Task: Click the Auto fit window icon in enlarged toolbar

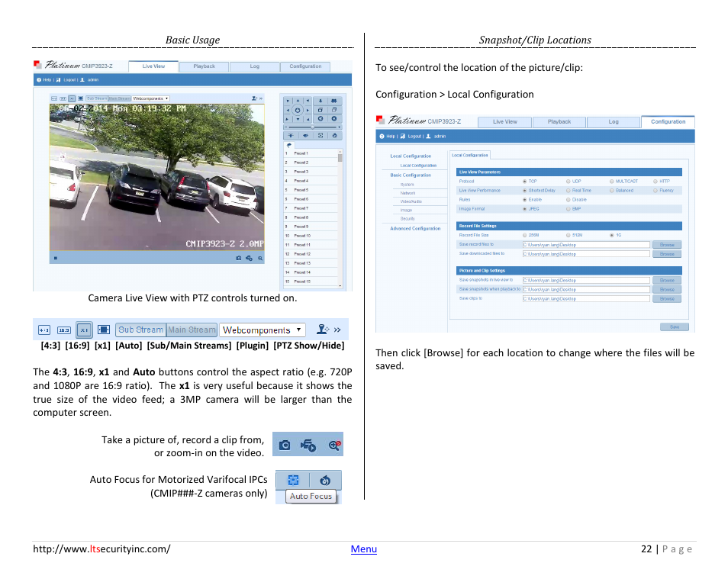Action: pyautogui.click(x=104, y=330)
